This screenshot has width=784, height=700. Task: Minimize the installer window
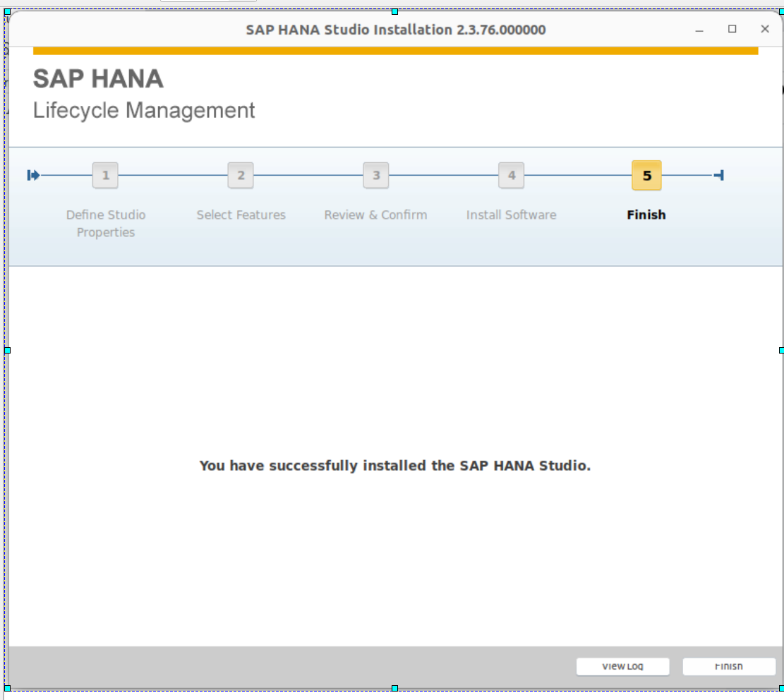point(699,30)
